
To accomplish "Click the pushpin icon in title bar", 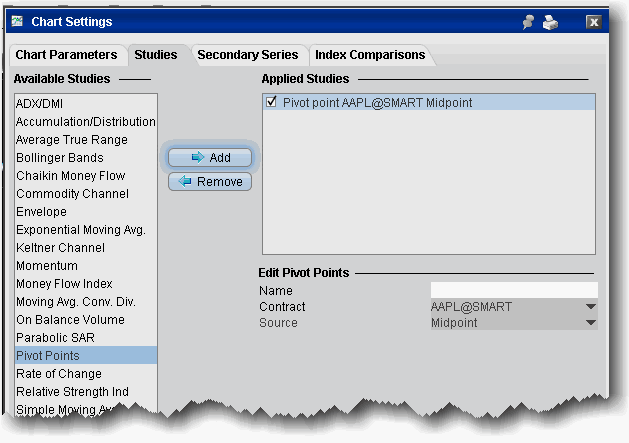I will (528, 22).
